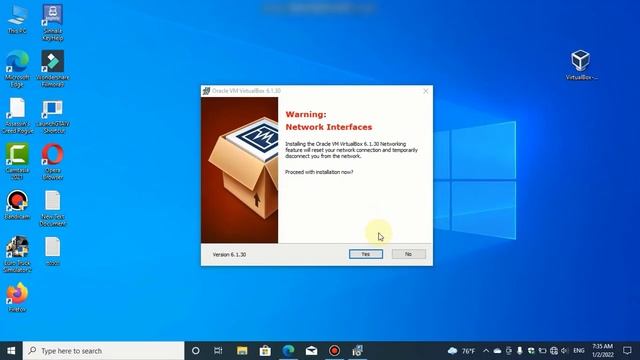Select the Euro Truck Simulator 2 shortcut
640x360 pixels.
point(17,254)
